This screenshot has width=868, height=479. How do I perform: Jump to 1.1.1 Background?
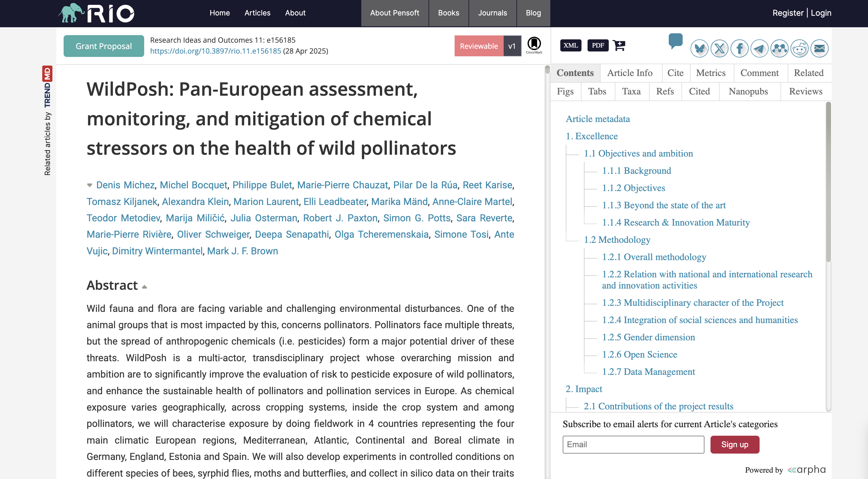(x=636, y=170)
